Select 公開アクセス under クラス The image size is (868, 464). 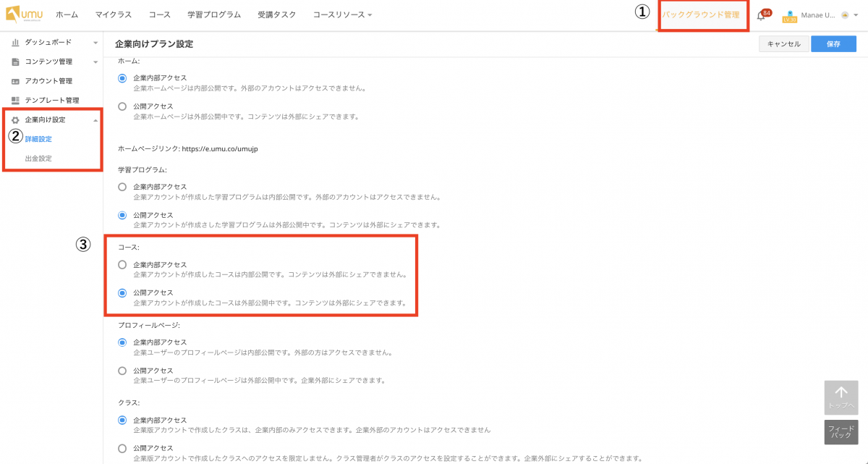[x=122, y=448]
